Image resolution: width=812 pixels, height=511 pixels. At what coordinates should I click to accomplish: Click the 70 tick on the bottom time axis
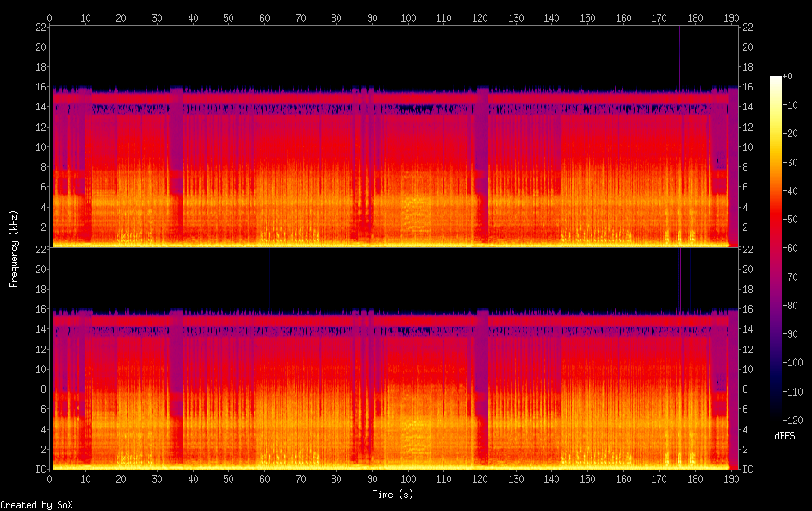coord(301,479)
